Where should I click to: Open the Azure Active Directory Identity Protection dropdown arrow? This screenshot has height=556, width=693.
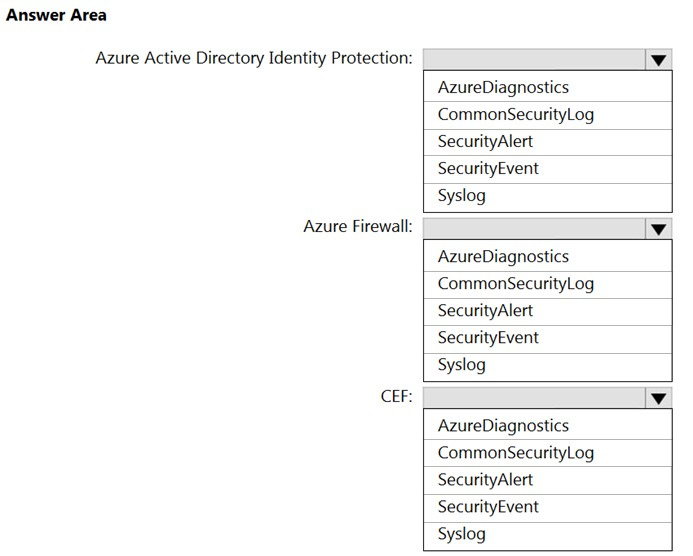[x=657, y=59]
